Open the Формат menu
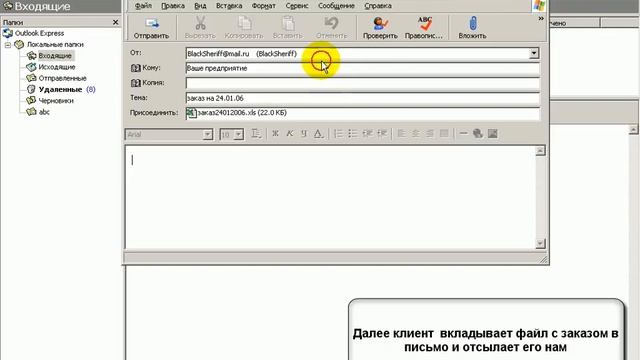The width and height of the screenshot is (640, 360). pos(264,6)
